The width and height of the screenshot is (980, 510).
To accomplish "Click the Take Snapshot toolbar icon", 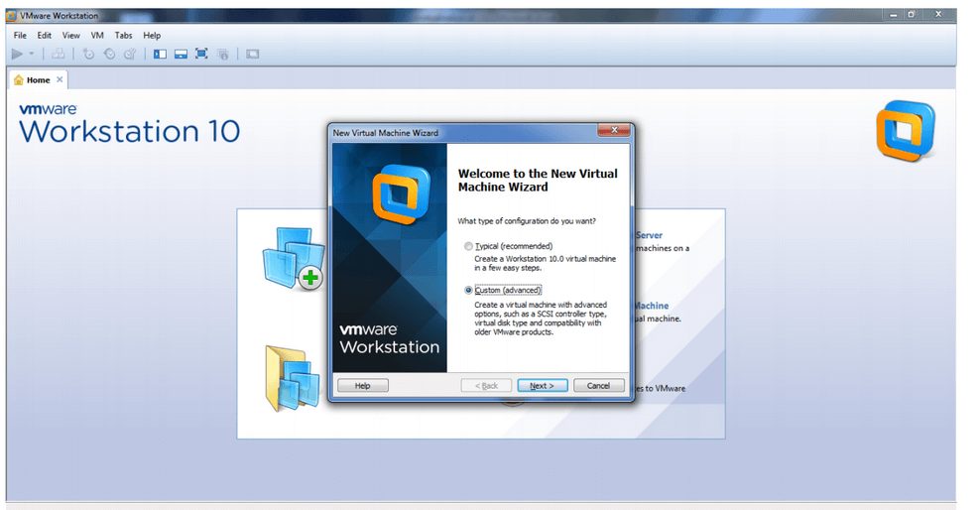I will click(x=88, y=55).
